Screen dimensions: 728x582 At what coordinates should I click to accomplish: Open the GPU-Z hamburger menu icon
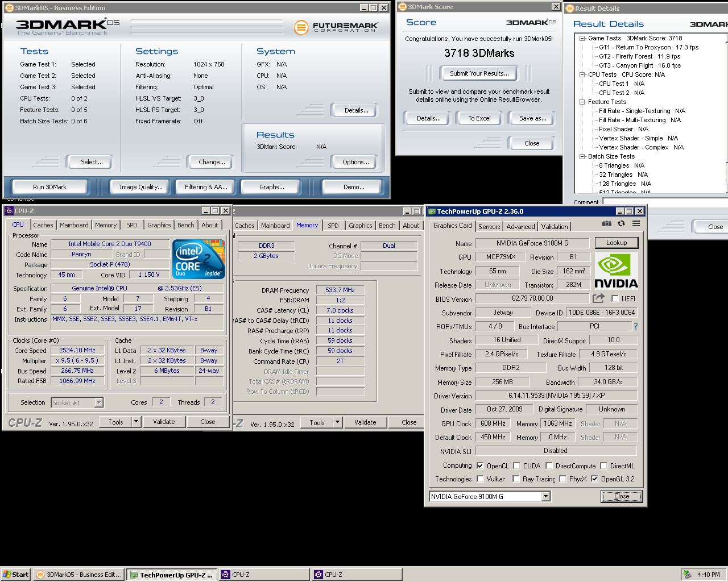636,224
